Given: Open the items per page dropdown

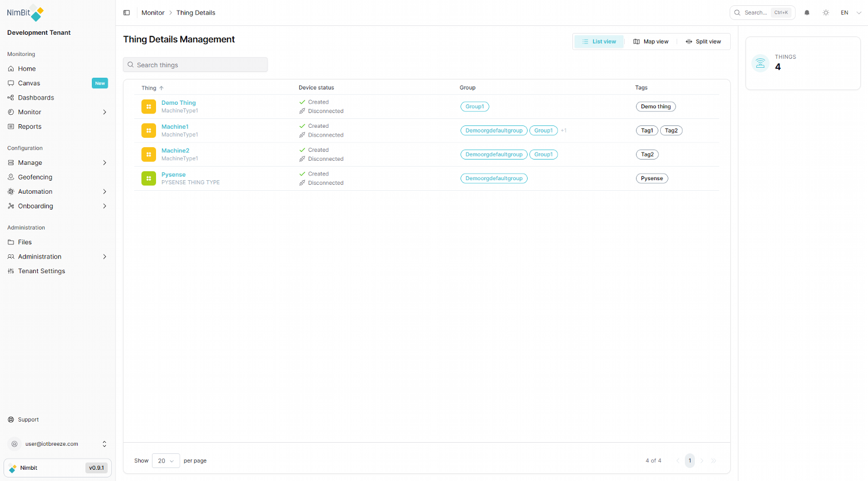Looking at the screenshot, I should point(165,461).
